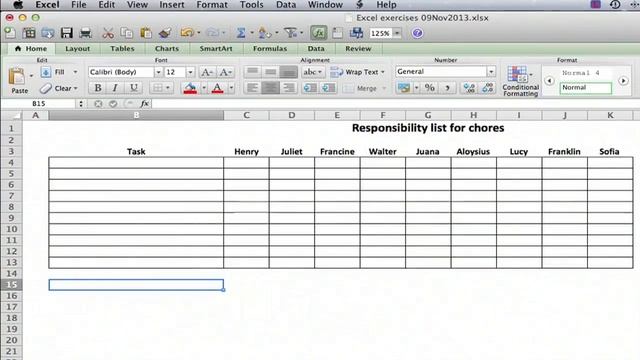
Task: Click the AutoSum sigma icon
Action: [241, 33]
